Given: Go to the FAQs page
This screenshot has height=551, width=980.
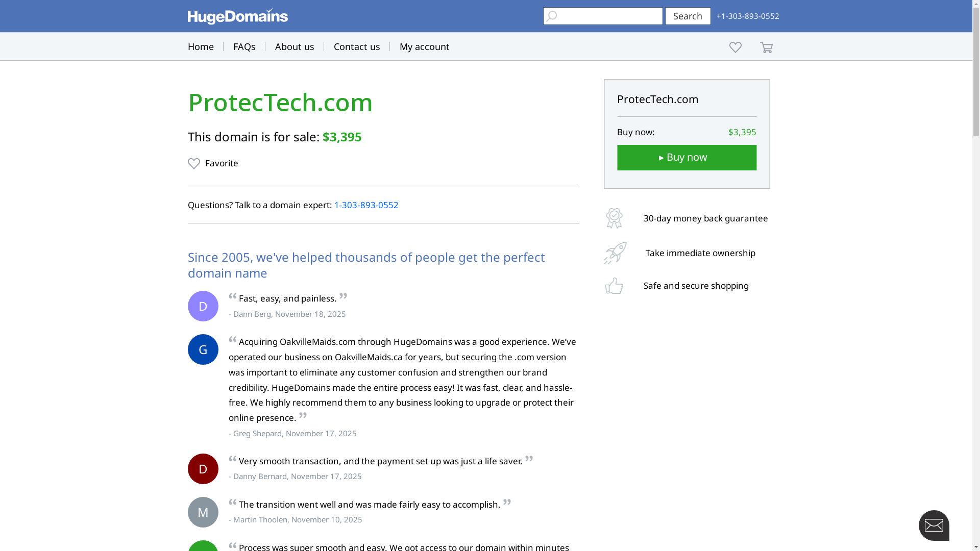Looking at the screenshot, I should click(244, 46).
